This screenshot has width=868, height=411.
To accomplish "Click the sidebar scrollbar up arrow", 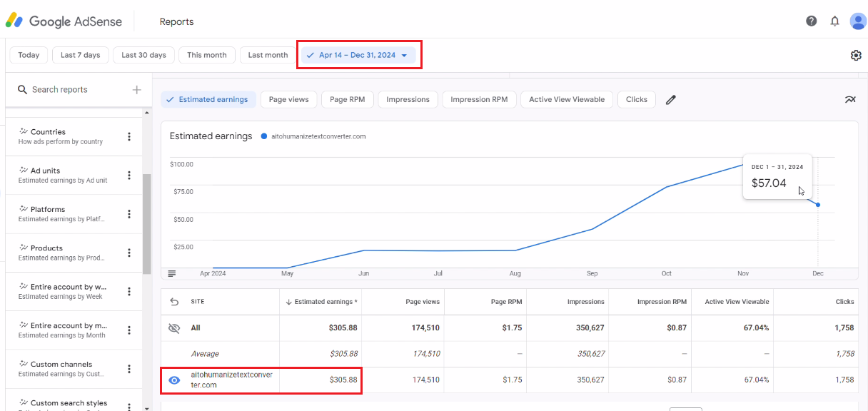I will coord(147,113).
